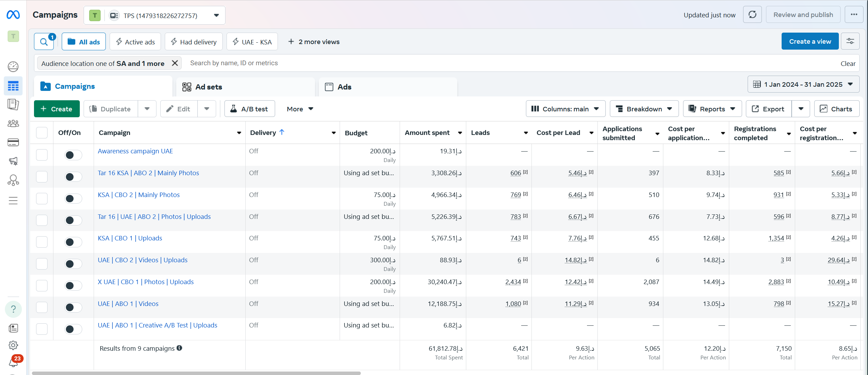Screen dimensions: 868x375
Task: Open the Billing card icon in sidebar
Action: [x=13, y=142]
